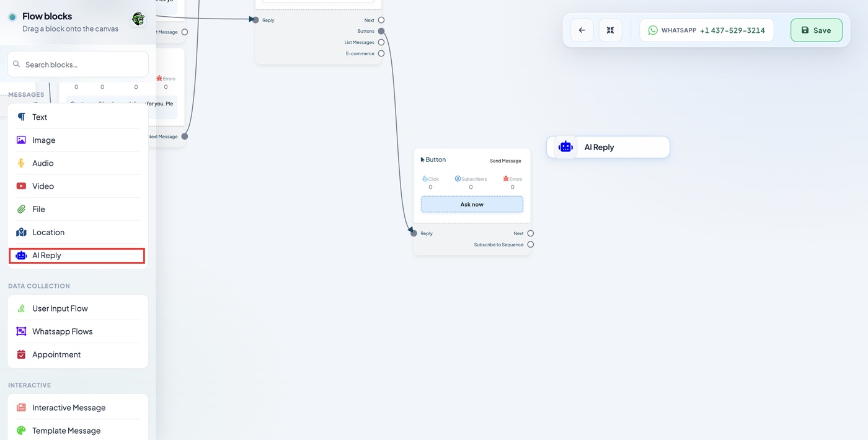Choose the Template Message entry
The width and height of the screenshot is (868, 440).
(78, 431)
